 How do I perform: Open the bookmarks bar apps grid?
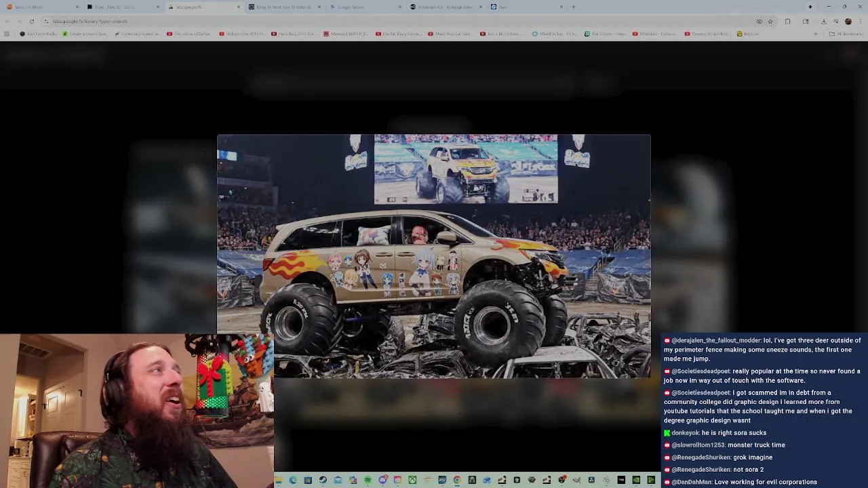pos(7,34)
